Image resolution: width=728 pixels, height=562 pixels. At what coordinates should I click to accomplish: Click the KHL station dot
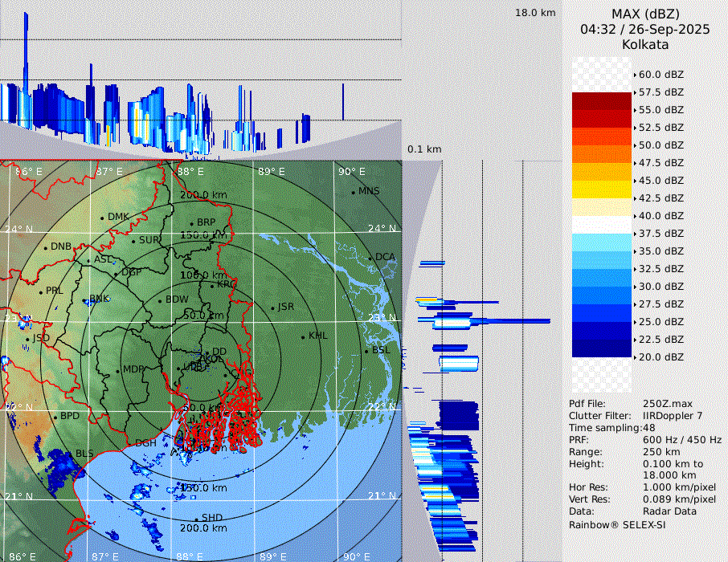(x=303, y=336)
